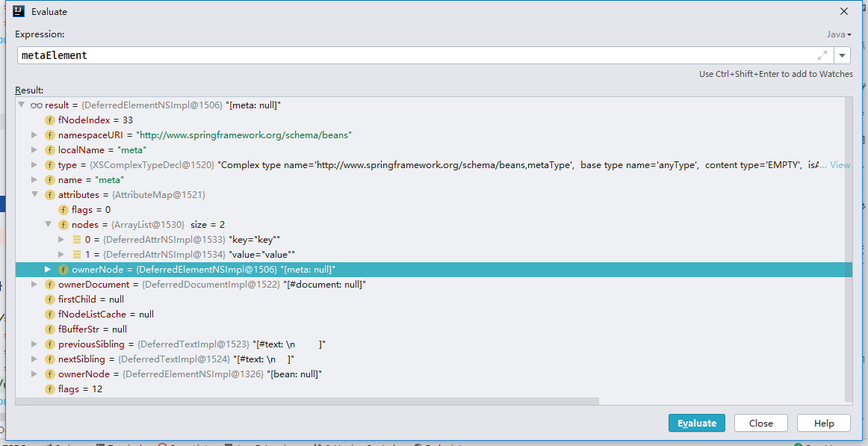The width and height of the screenshot is (868, 446).
Task: Click the fBufferStr field icon
Action: click(x=49, y=329)
